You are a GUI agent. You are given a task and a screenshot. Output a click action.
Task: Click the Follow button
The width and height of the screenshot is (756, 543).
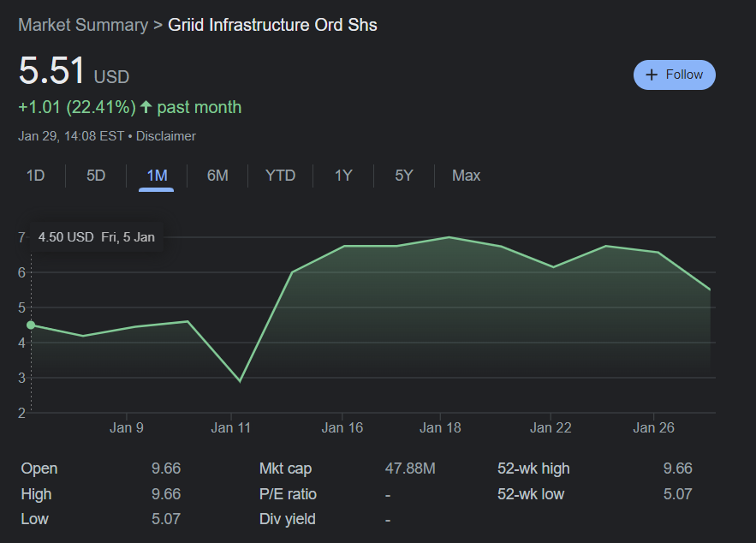pyautogui.click(x=674, y=75)
